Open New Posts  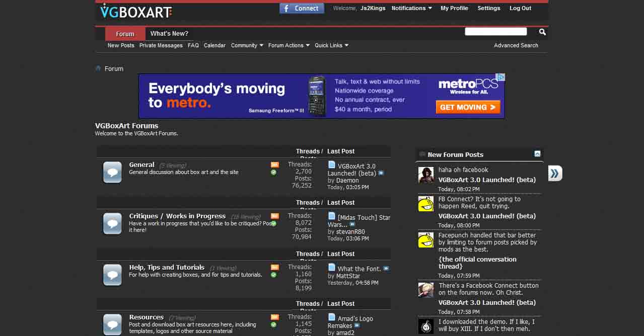point(121,45)
